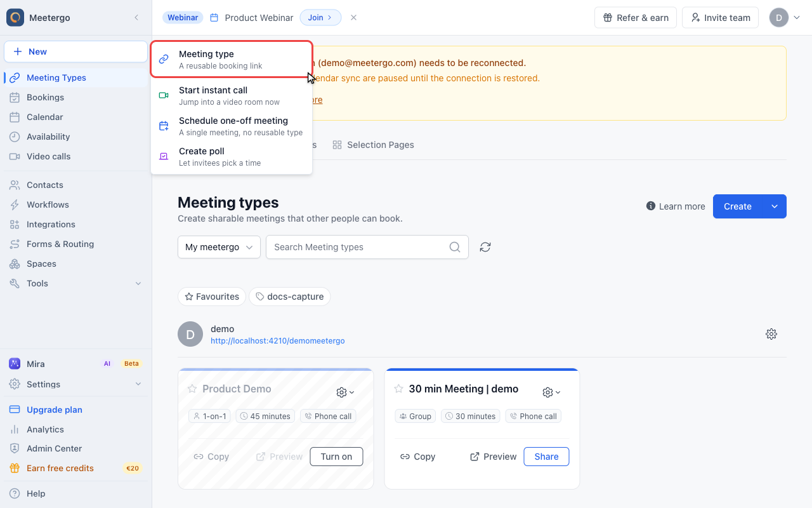Star the 30 min Meeting card

399,389
